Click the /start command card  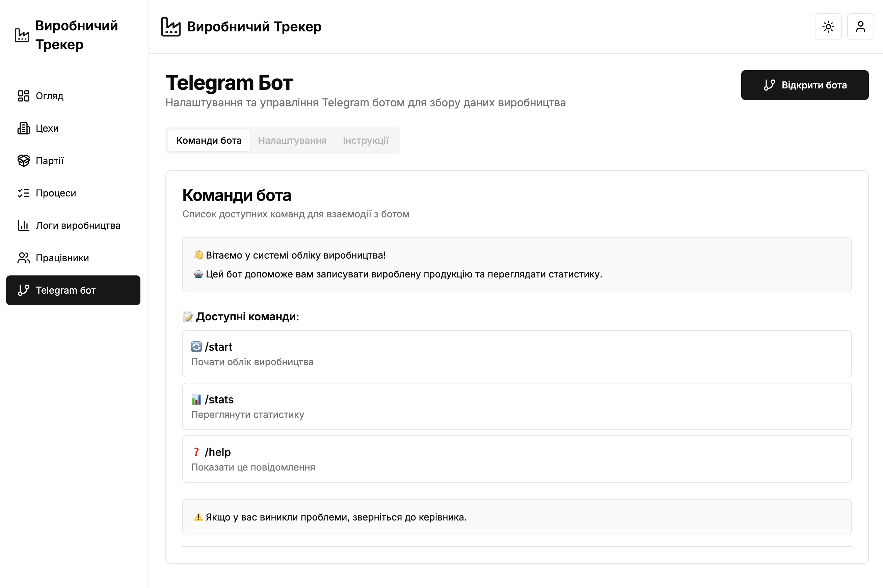pyautogui.click(x=517, y=354)
